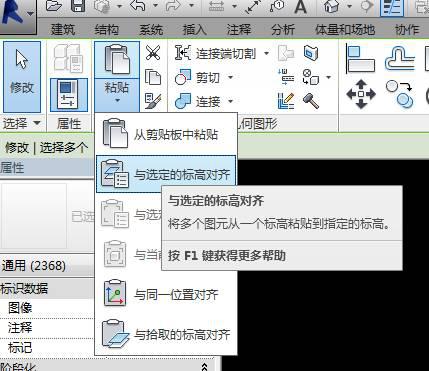Click the type properties icon
This screenshot has height=371, width=429.
point(69,59)
